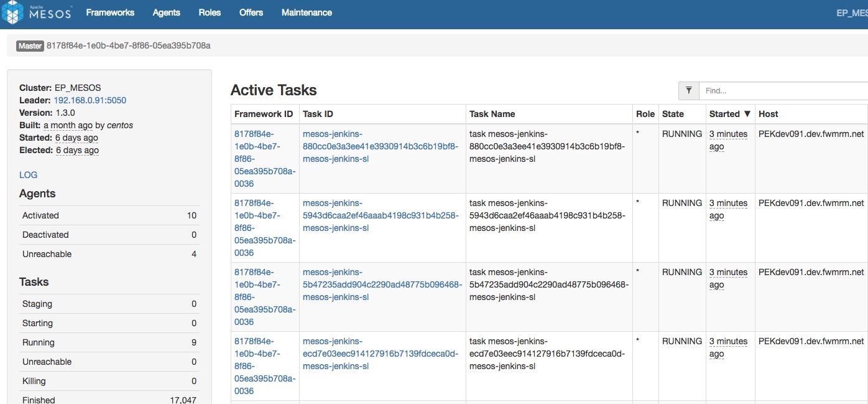Image resolution: width=868 pixels, height=404 pixels.
Task: Open task mesos-jenkins-5b47235add90 link
Action: (382, 284)
